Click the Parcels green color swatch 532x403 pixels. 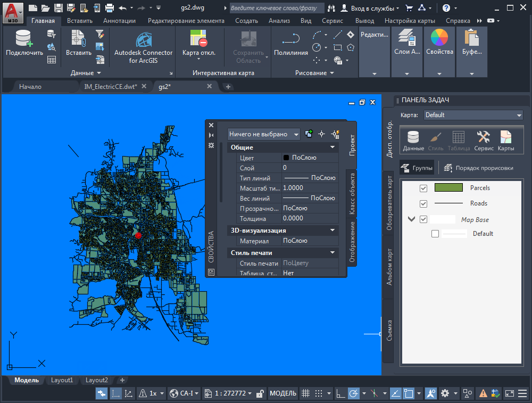(448, 188)
